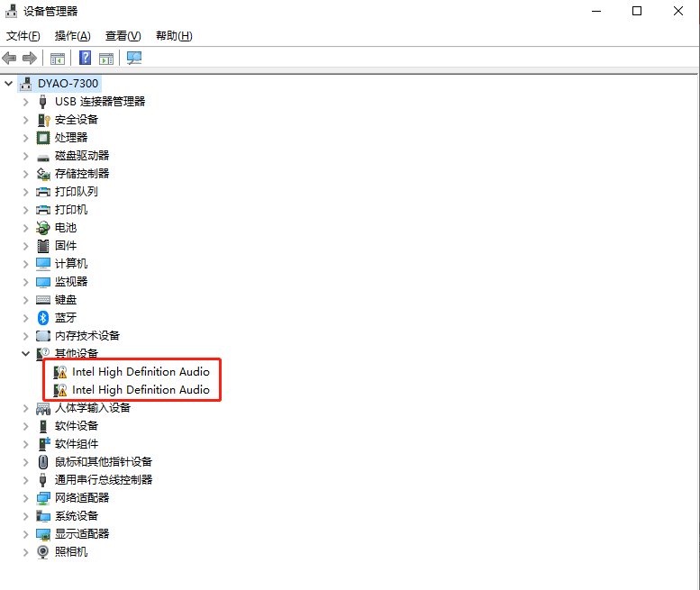This screenshot has height=590, width=700.
Task: Click the 鼠标和其他指针设备 mouse icon
Action: click(43, 462)
